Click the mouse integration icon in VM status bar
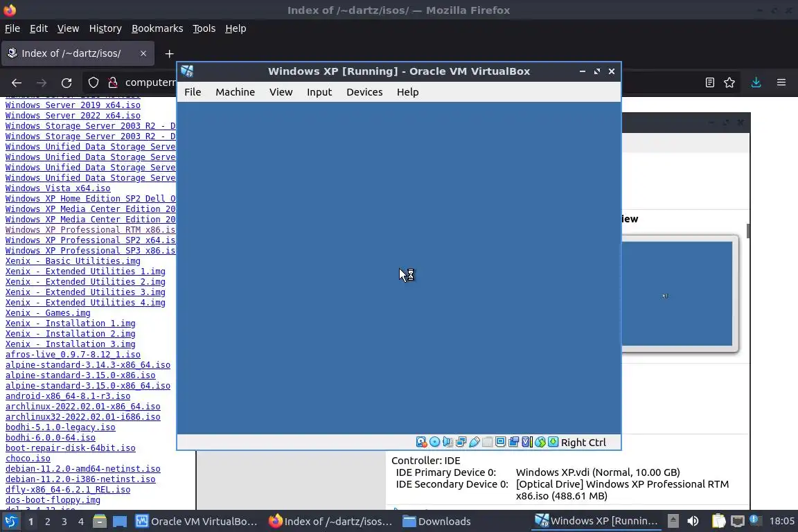798x532 pixels. click(x=540, y=442)
